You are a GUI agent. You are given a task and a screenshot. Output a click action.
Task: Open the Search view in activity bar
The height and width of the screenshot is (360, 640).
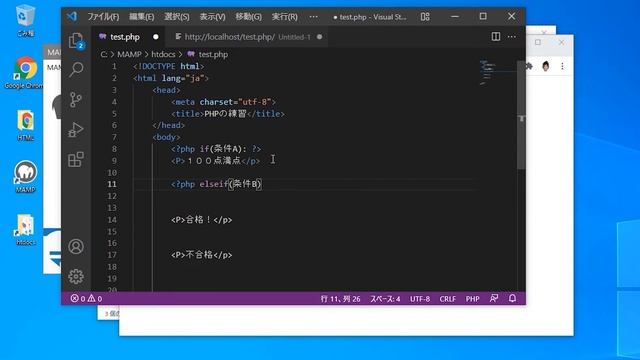pyautogui.click(x=76, y=70)
